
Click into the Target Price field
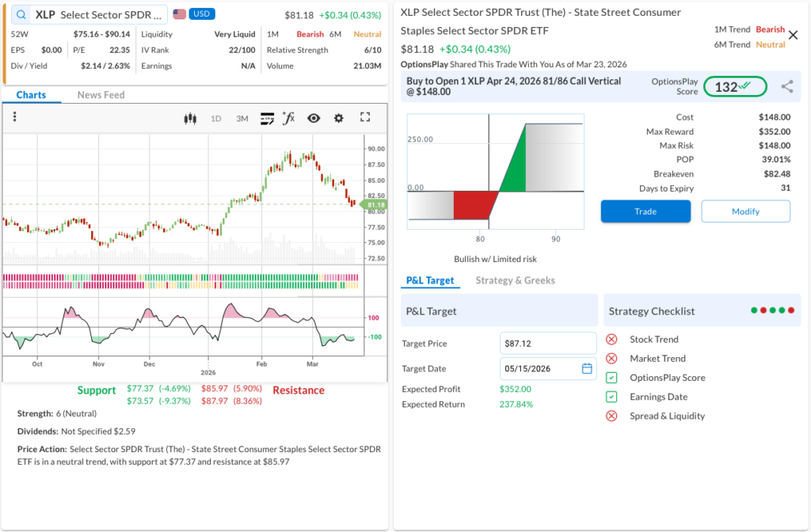click(548, 344)
